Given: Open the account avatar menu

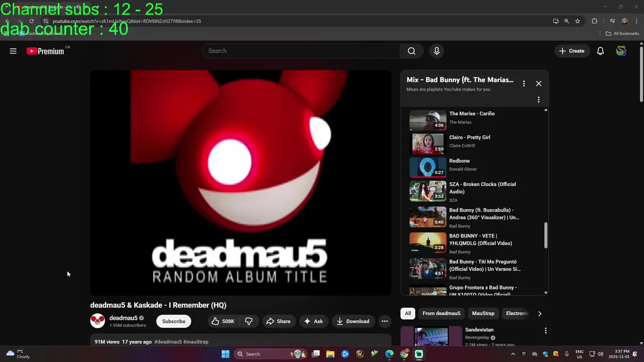Looking at the screenshot, I should point(621,51).
